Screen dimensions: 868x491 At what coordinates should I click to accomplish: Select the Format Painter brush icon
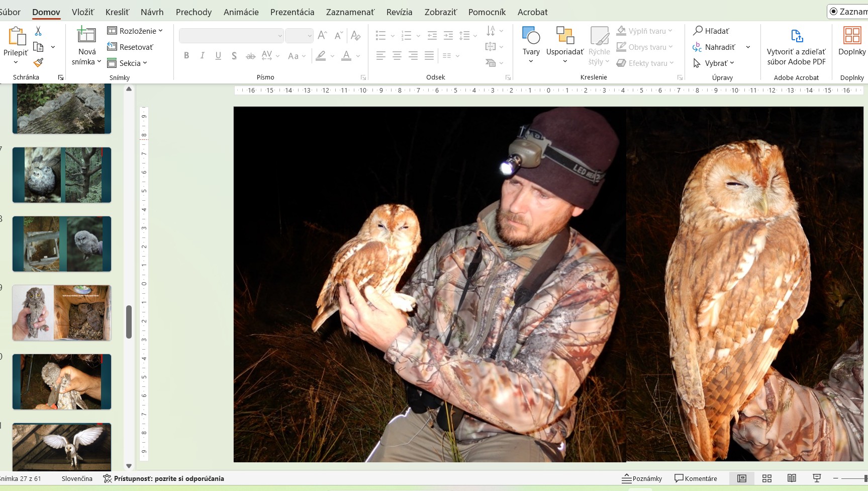[38, 62]
